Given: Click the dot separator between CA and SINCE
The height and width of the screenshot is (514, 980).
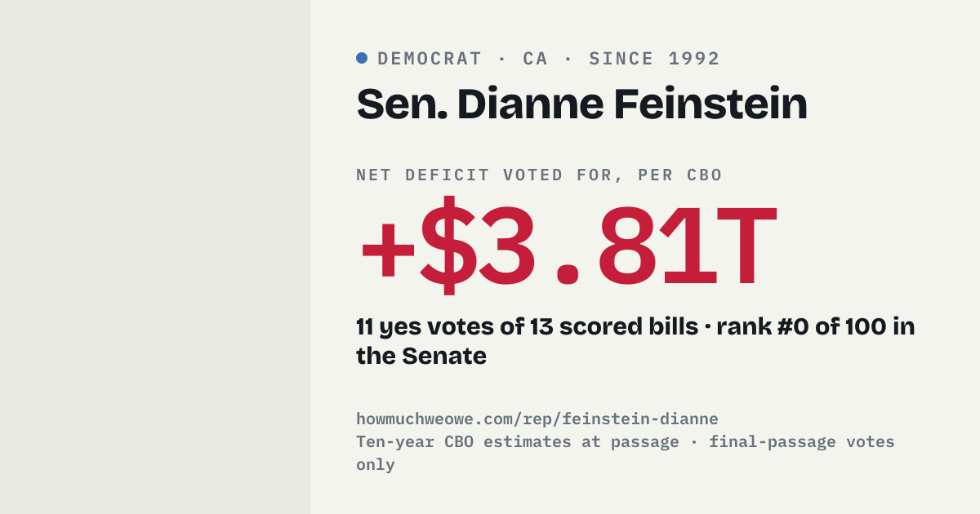Looking at the screenshot, I should [x=568, y=59].
